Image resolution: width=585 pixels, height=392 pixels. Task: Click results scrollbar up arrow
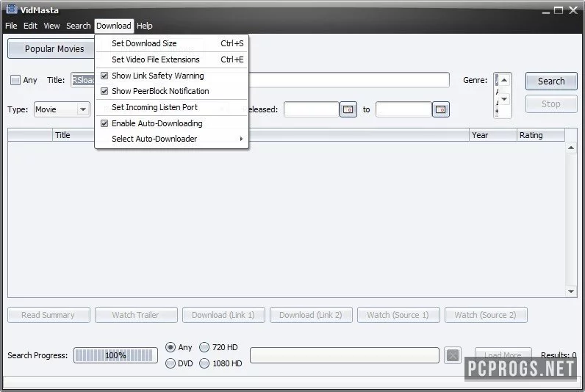pyautogui.click(x=571, y=148)
